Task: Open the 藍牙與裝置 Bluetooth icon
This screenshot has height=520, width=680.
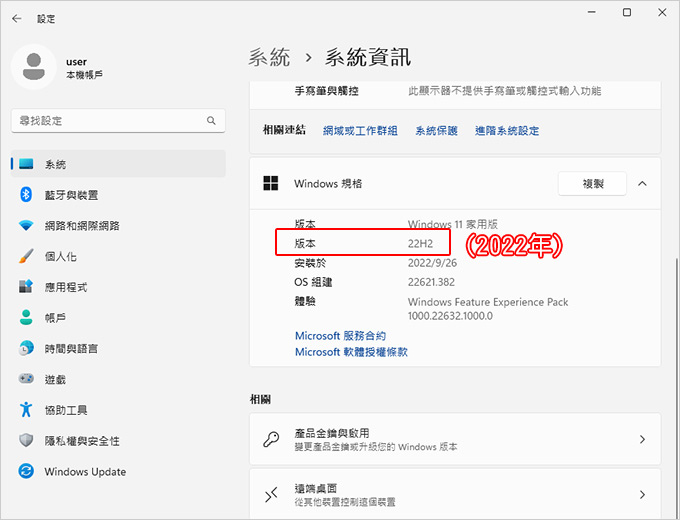Action: [26, 194]
